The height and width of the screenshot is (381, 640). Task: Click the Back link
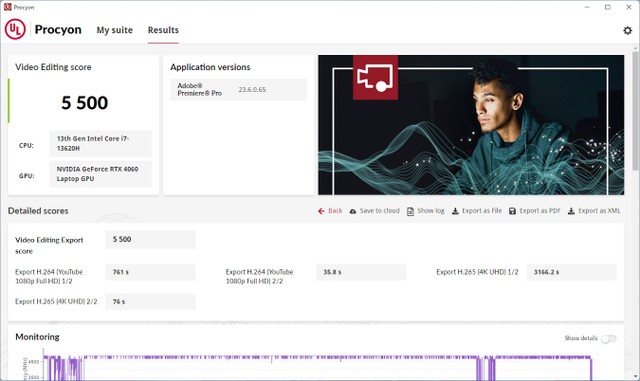tap(335, 211)
